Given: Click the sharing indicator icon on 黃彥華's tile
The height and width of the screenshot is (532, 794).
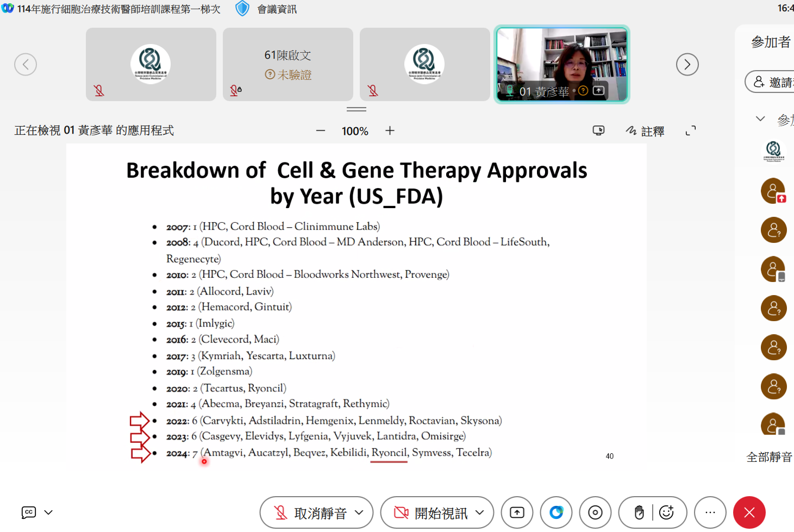Looking at the screenshot, I should (x=598, y=91).
